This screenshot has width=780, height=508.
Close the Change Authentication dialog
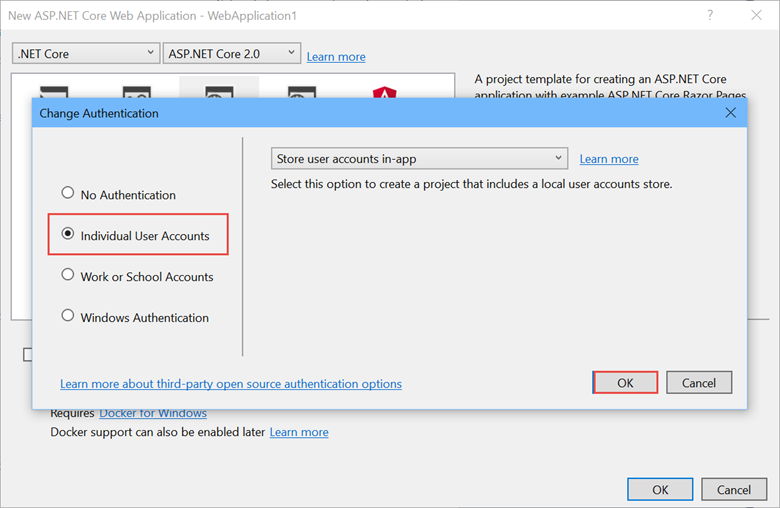pos(730,113)
